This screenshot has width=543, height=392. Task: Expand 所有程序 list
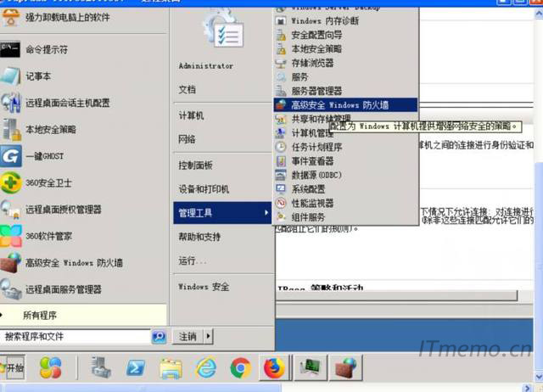[83, 315]
